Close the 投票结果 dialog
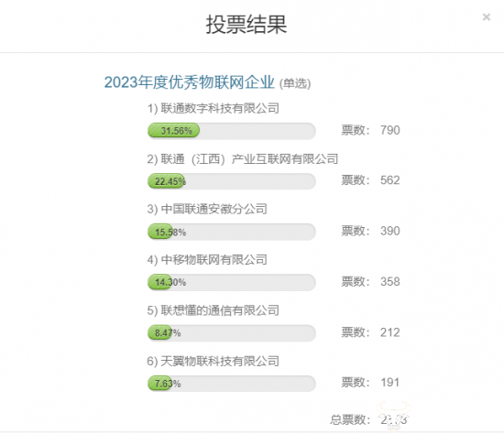 (487, 17)
